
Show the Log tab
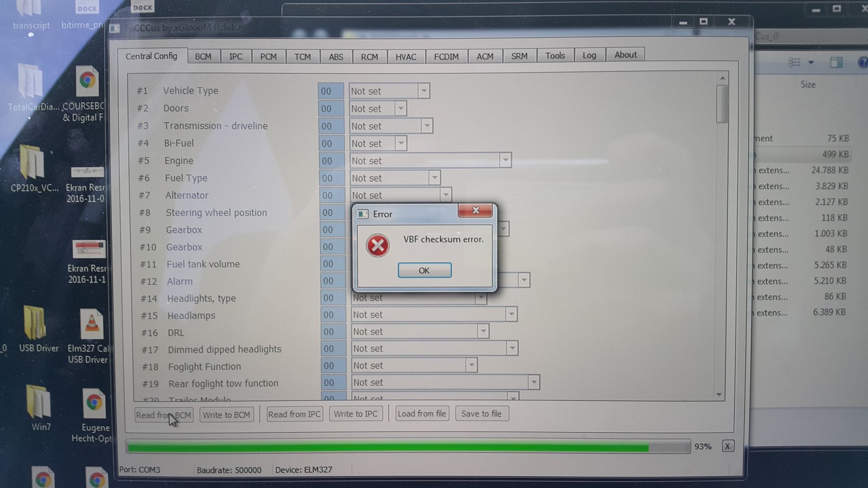pyautogui.click(x=589, y=55)
